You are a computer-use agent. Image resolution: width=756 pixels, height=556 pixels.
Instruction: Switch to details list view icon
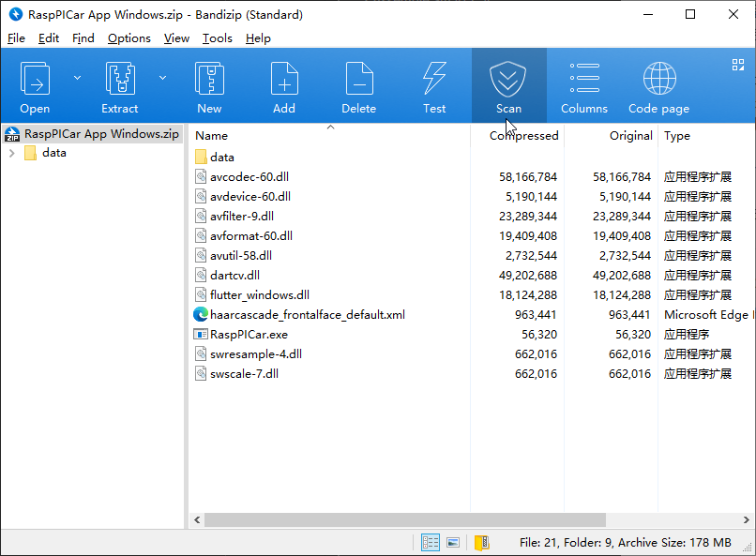431,543
